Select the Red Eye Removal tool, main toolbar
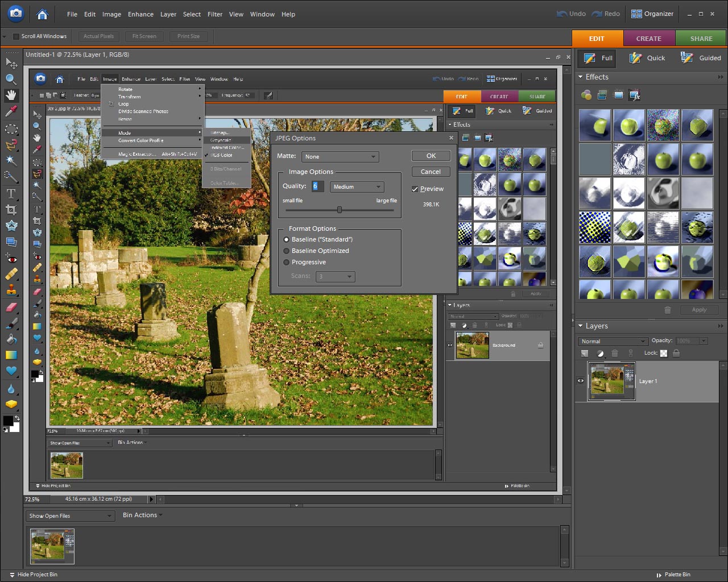 tap(11, 259)
